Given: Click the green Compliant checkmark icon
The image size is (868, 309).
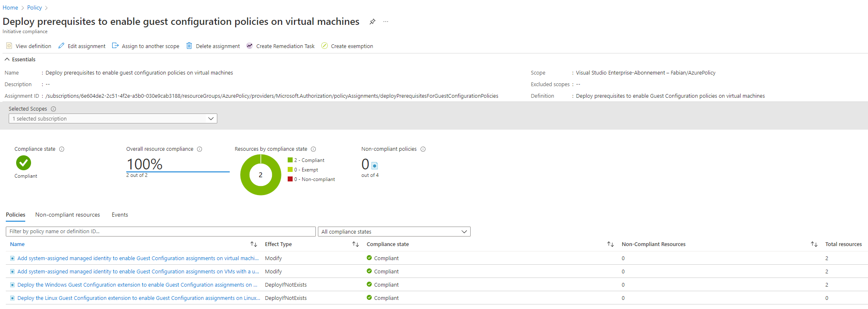Looking at the screenshot, I should coord(24,163).
